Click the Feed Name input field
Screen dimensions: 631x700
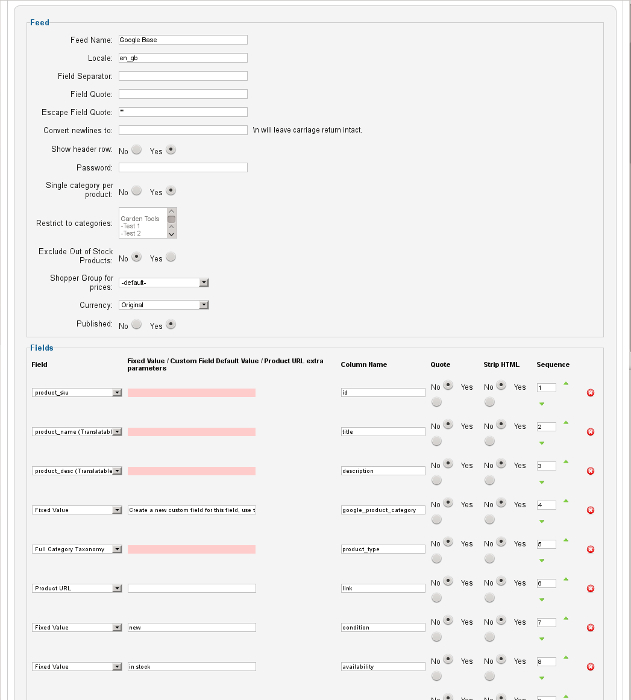183,40
